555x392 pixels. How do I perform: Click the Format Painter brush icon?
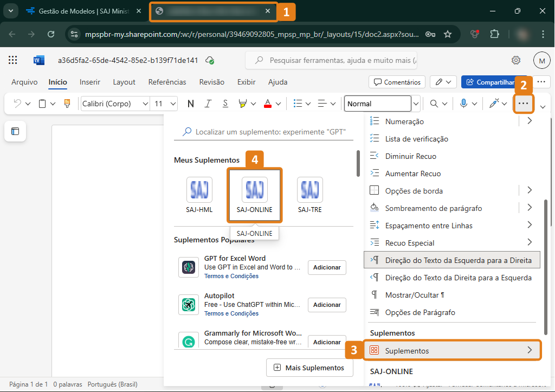67,104
